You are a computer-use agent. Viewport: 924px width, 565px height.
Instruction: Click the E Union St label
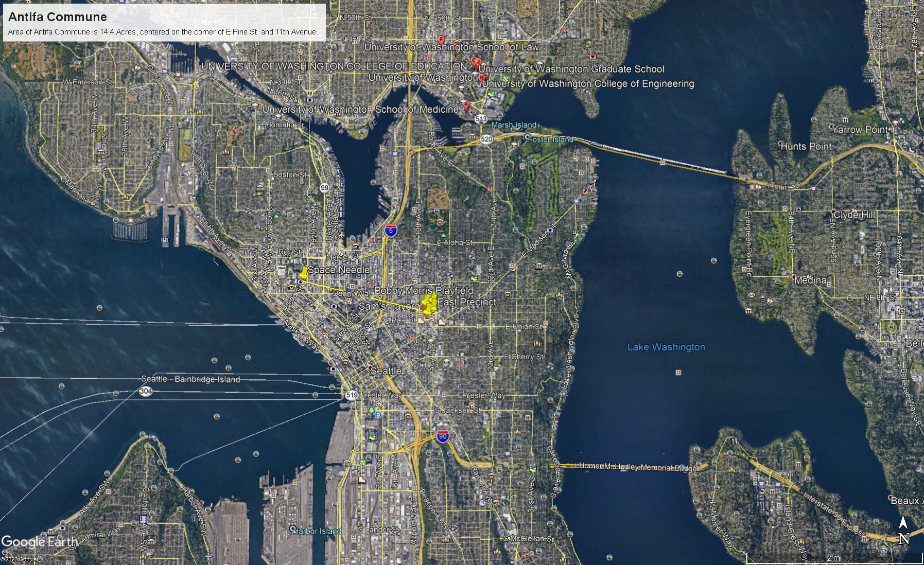(x=524, y=327)
